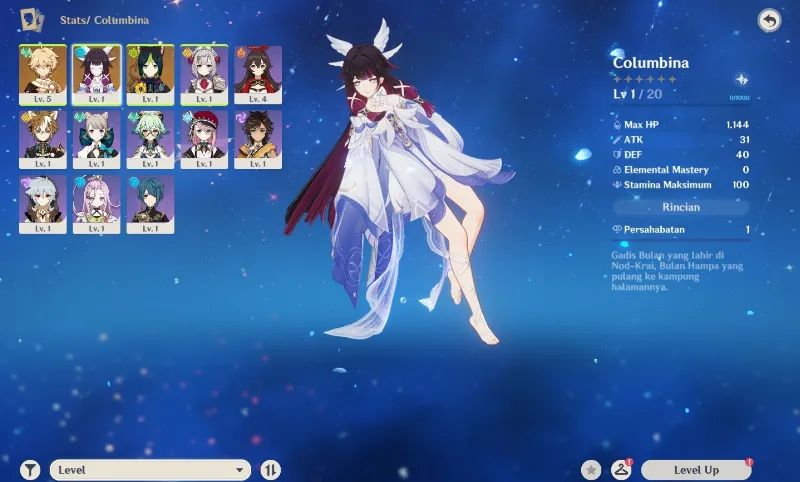Image resolution: width=800 pixels, height=482 pixels.
Task: Click the Max HP stat row
Action: tap(681, 124)
